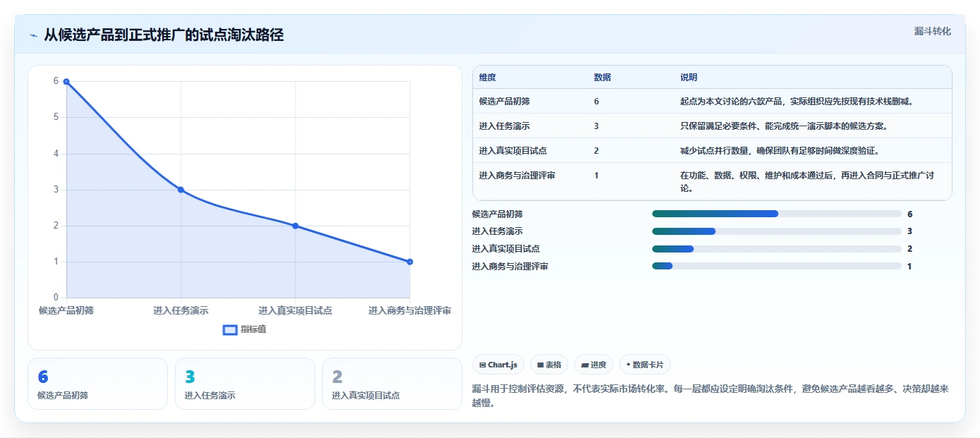The image size is (980, 438).
Task: Click the 进入商务与治理评审 progress bar
Action: (777, 266)
